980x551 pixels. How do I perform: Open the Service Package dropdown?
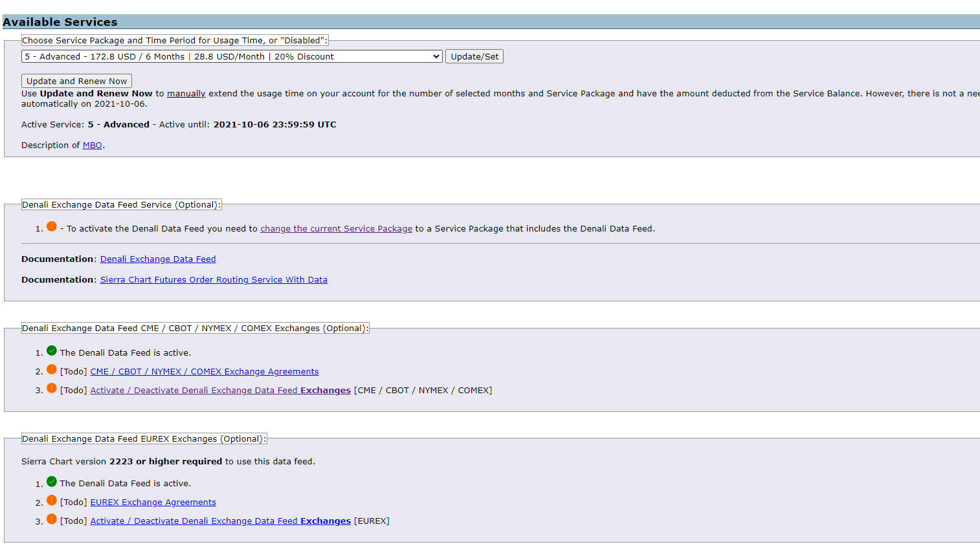point(232,57)
